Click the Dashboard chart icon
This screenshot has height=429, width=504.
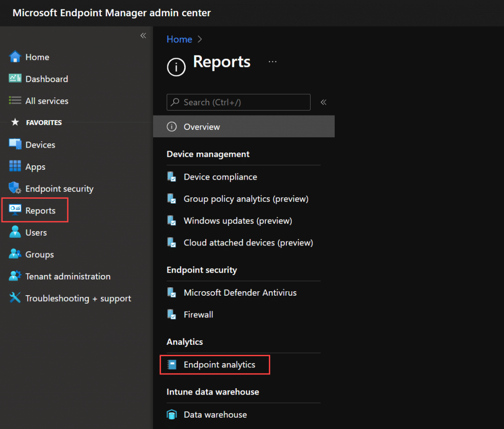click(x=15, y=78)
